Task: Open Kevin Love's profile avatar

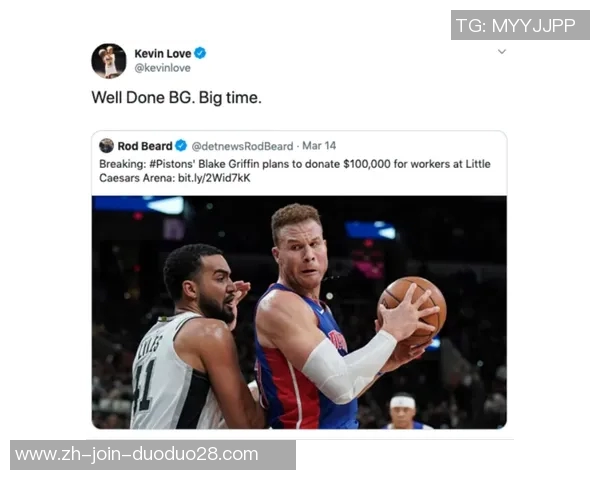Action: tap(109, 61)
